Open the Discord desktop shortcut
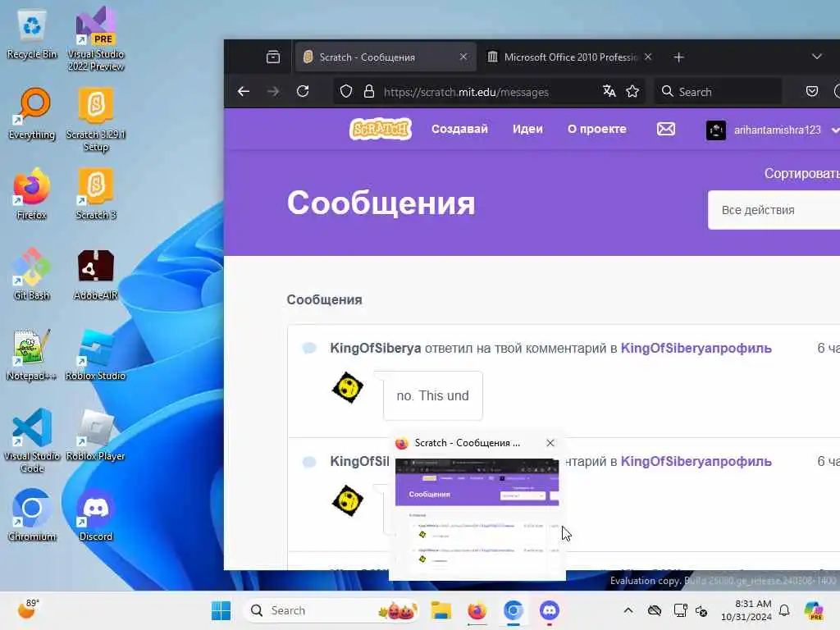Viewport: 840px width, 630px height. pyautogui.click(x=95, y=515)
